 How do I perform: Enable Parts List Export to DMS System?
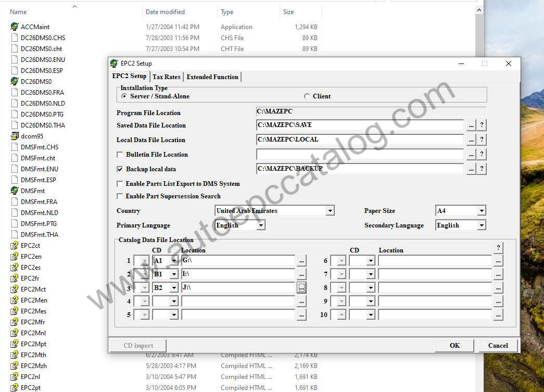tap(120, 184)
